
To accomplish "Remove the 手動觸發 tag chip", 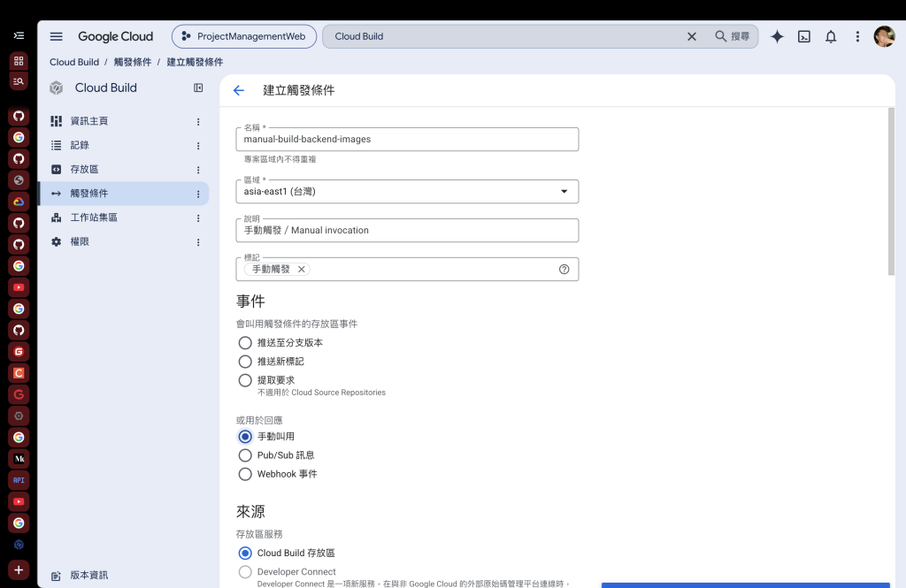I will tap(301, 269).
